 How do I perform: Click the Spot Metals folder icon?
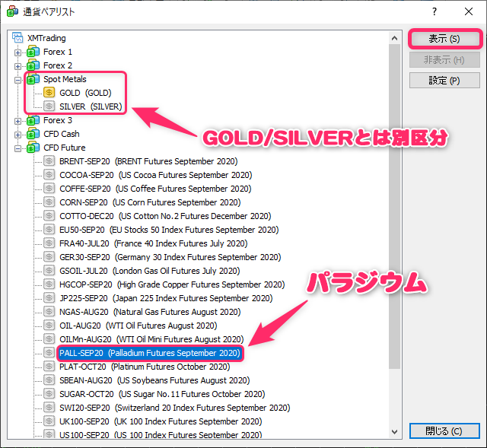tap(33, 79)
